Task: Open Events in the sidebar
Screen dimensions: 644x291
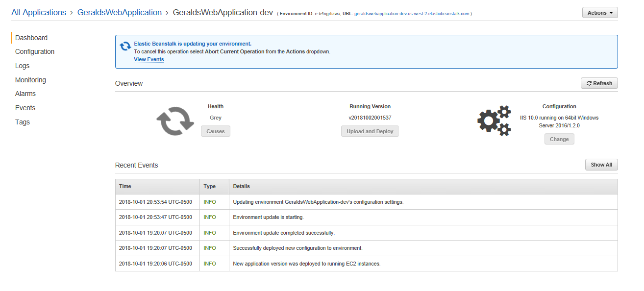Action: coord(25,108)
